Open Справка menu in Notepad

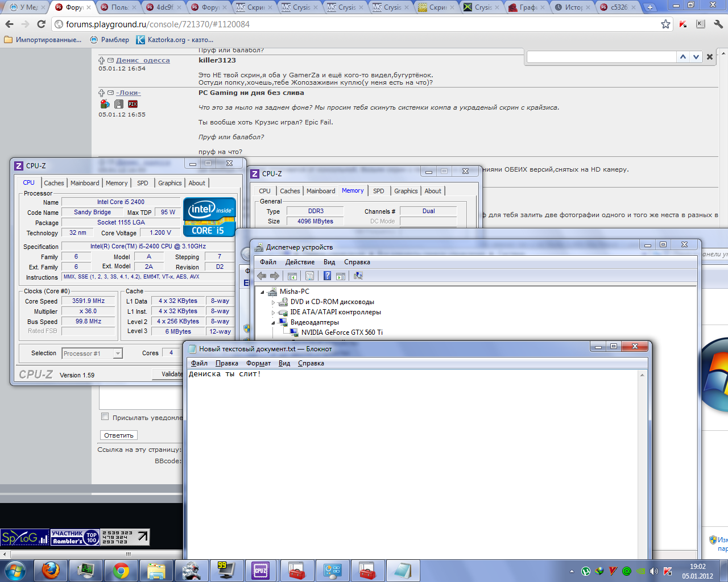click(x=311, y=363)
